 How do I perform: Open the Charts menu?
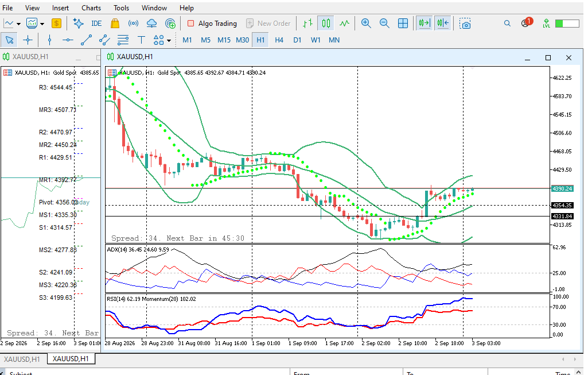[x=91, y=7]
